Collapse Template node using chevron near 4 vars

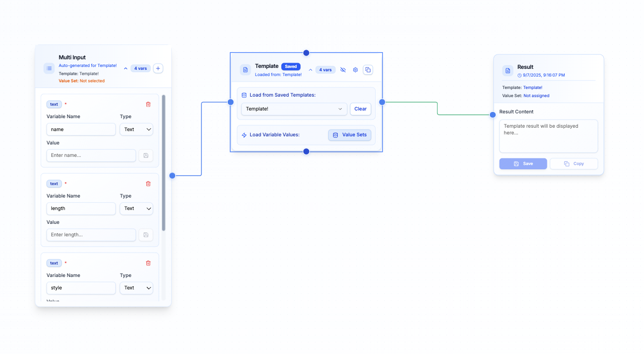[x=311, y=70]
